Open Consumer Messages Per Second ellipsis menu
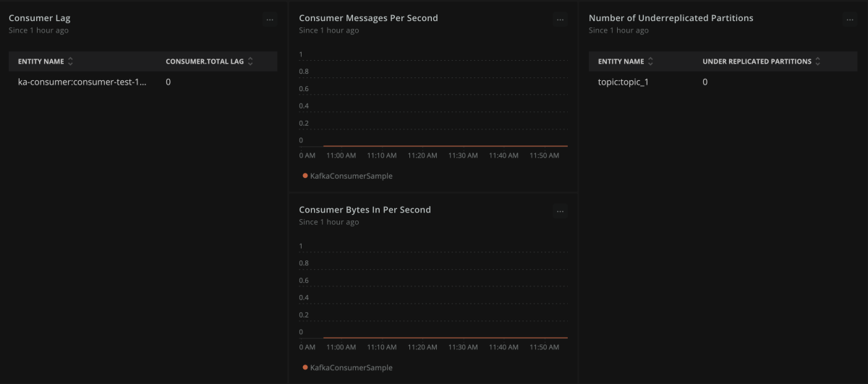The image size is (868, 384). [560, 20]
